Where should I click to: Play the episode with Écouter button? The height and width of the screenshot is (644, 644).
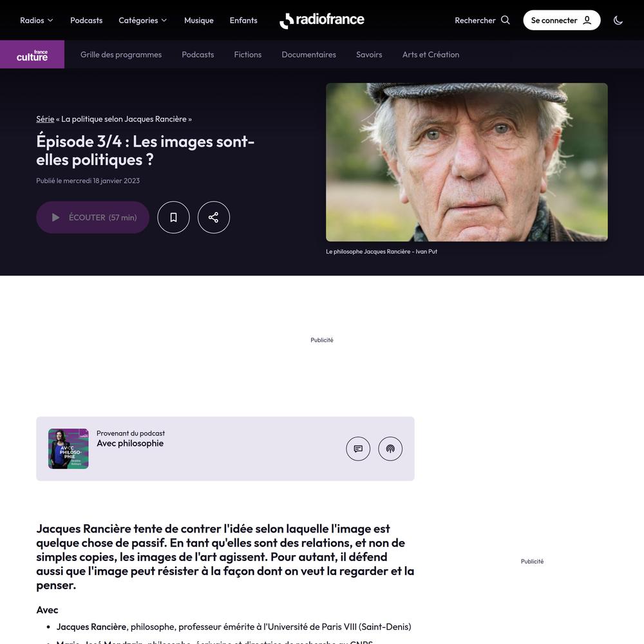tap(93, 217)
